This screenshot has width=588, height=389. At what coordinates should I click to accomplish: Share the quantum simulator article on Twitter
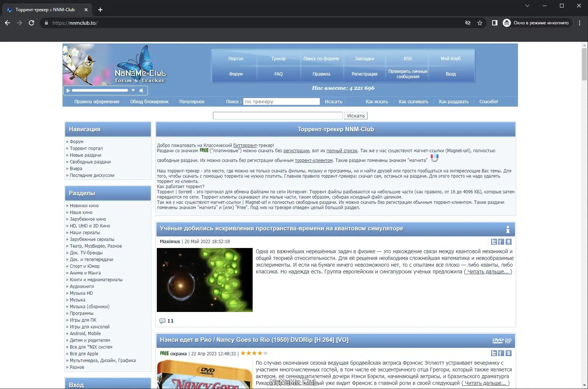pos(494,242)
